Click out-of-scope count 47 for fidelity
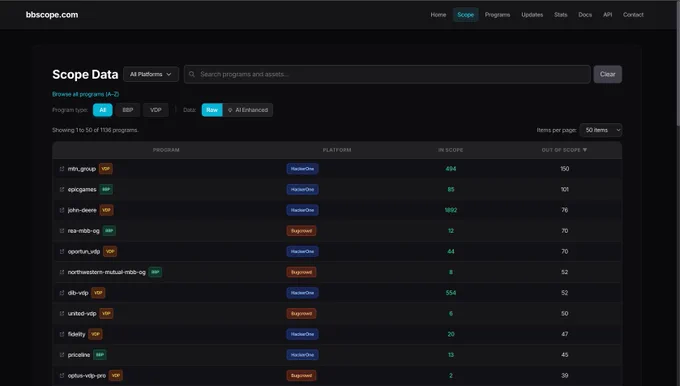The image size is (680, 386). click(x=565, y=334)
